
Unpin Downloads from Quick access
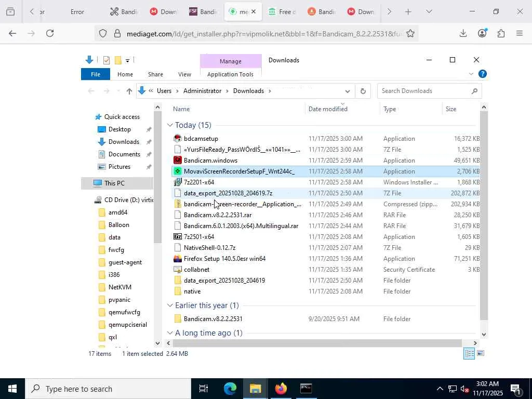(x=149, y=142)
